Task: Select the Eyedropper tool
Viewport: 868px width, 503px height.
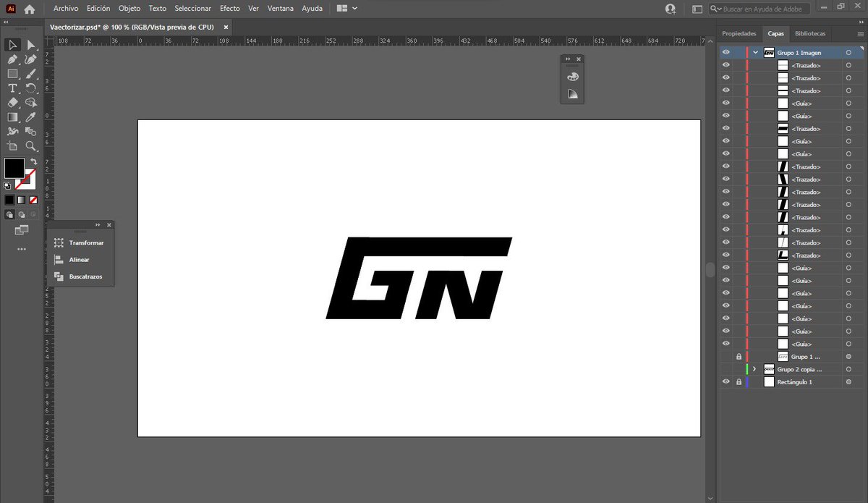Action: coord(31,117)
